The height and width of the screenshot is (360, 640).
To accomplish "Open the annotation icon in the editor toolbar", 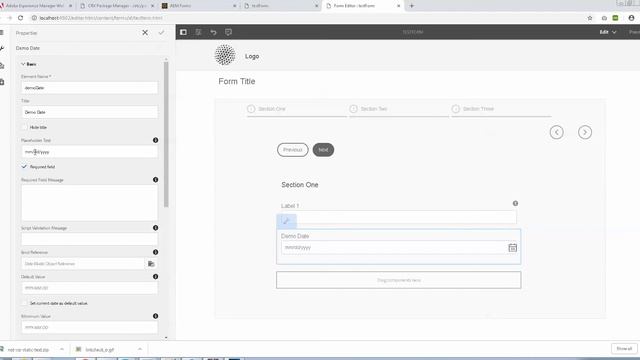I will (x=228, y=32).
